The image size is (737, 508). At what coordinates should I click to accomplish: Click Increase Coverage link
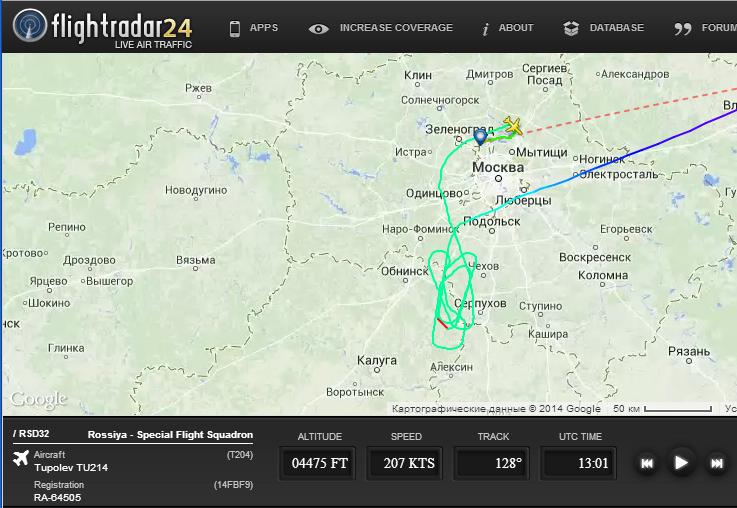(396, 28)
